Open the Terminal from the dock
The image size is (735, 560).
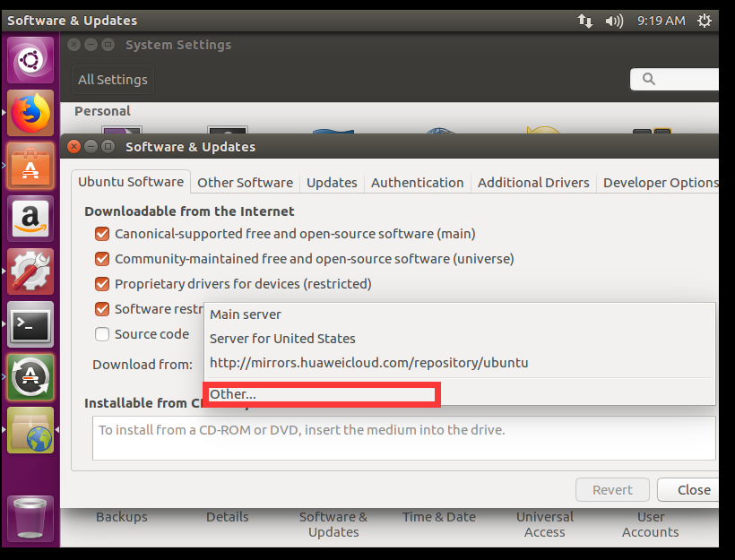point(30,324)
